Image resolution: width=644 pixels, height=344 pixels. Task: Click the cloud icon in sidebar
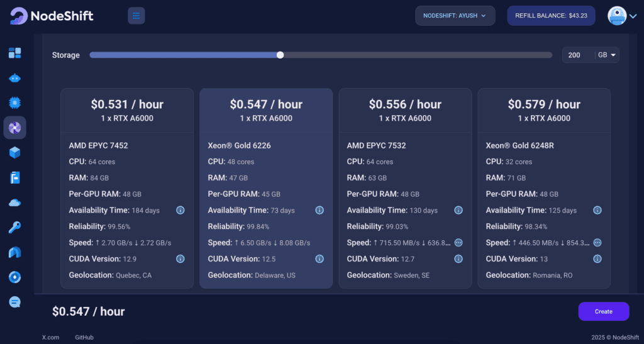(14, 202)
